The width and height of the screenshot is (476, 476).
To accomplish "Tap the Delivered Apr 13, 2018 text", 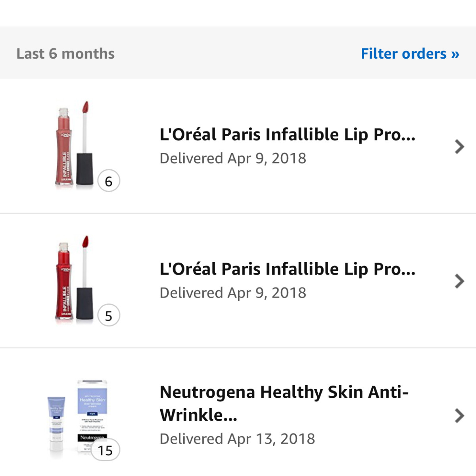I will point(237,439).
